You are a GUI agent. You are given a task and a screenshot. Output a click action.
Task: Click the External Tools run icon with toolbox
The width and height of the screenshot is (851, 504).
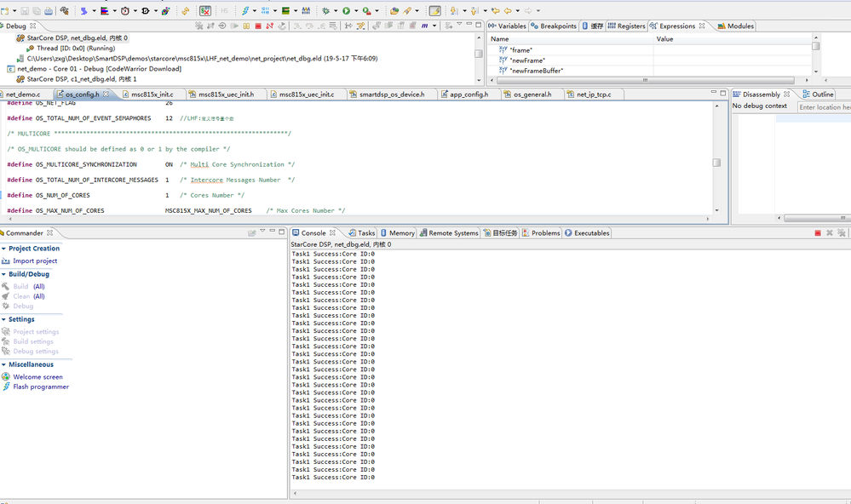click(367, 11)
